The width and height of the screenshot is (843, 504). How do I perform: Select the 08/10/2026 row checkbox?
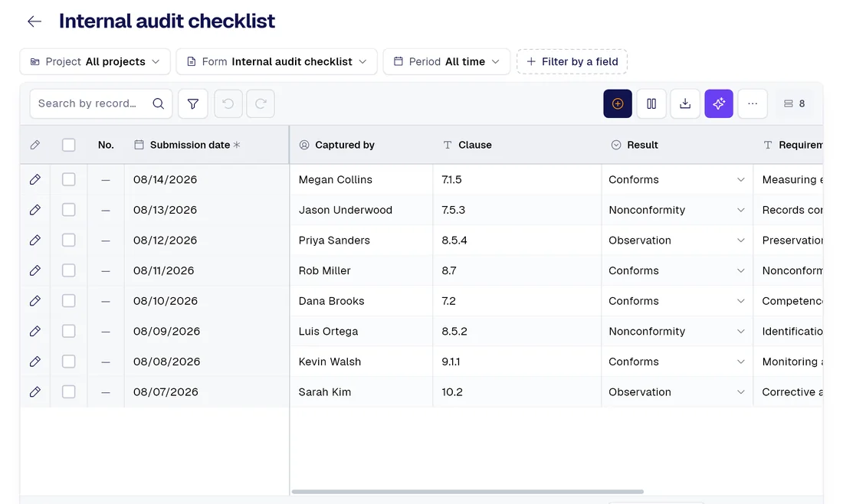coord(69,301)
